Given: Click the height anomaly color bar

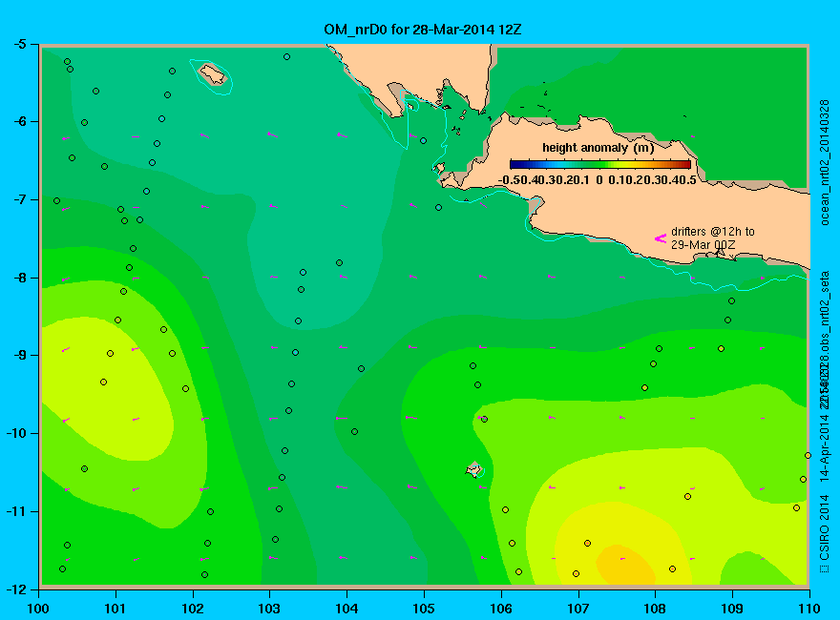Looking at the screenshot, I should click(600, 164).
